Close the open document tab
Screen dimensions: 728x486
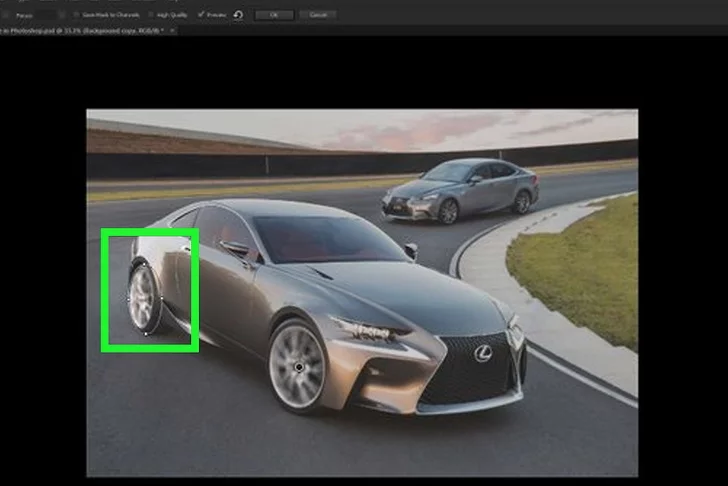tap(173, 32)
